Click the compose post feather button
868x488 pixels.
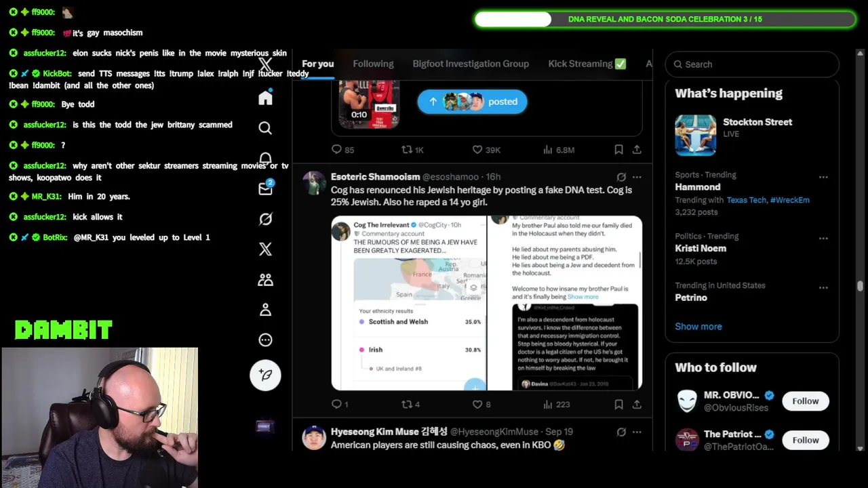tap(265, 375)
